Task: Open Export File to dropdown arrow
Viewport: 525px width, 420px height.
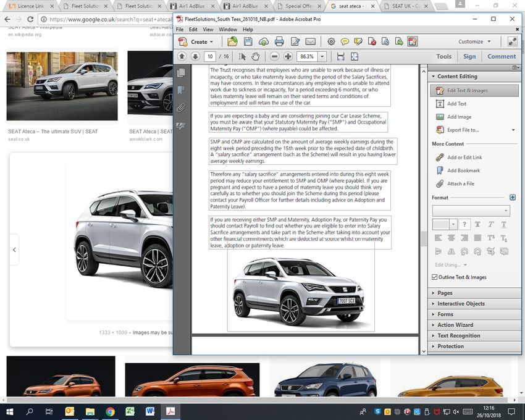Action: coord(513,130)
